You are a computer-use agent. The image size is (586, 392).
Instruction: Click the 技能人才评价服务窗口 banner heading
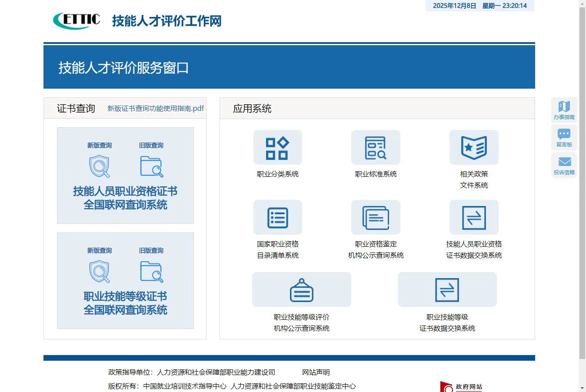point(124,68)
